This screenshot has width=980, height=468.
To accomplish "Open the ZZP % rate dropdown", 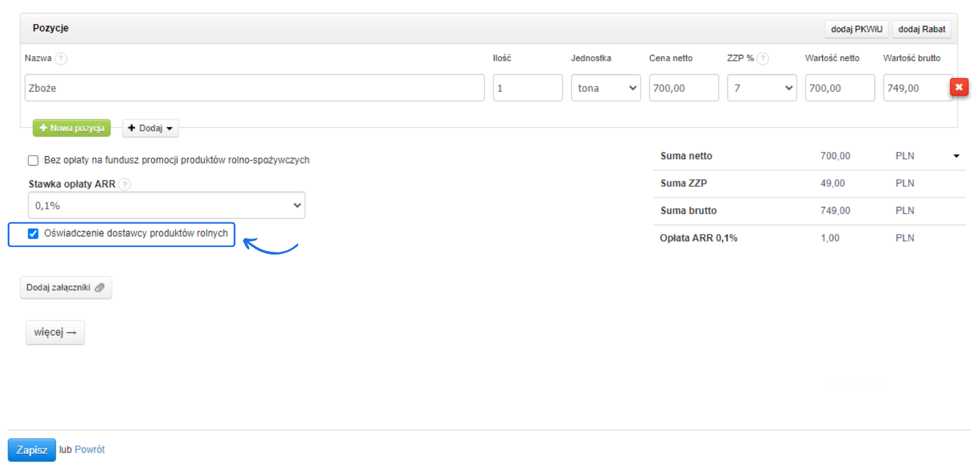I will click(x=761, y=88).
